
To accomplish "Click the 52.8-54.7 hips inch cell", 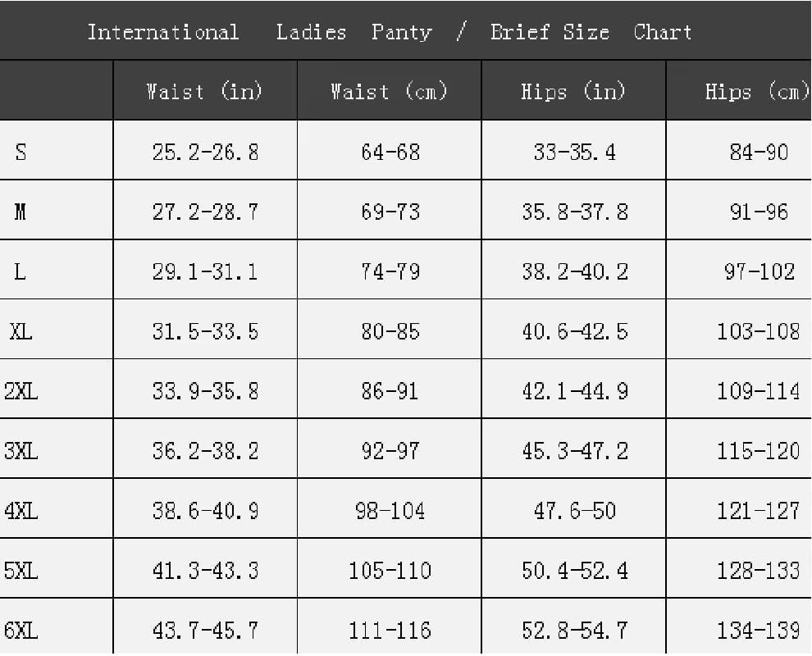I will 575,631.
